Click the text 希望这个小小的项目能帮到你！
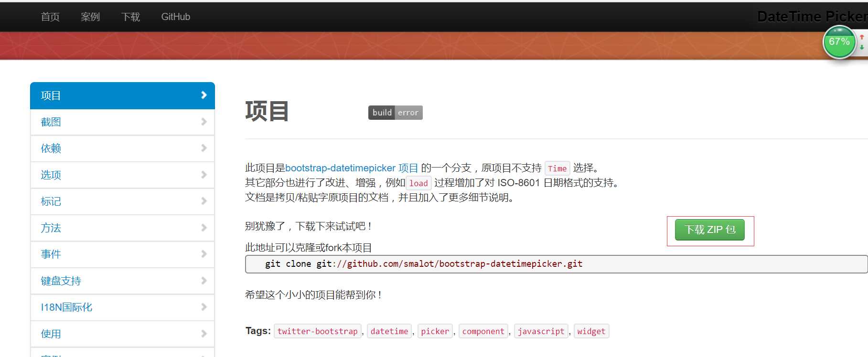Image resolution: width=868 pixels, height=357 pixels. 314,295
